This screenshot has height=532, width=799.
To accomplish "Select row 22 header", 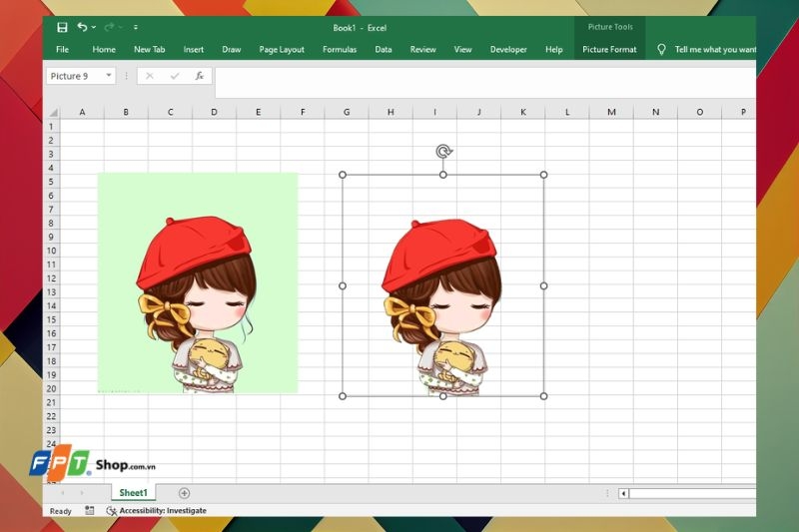I will coord(51,416).
